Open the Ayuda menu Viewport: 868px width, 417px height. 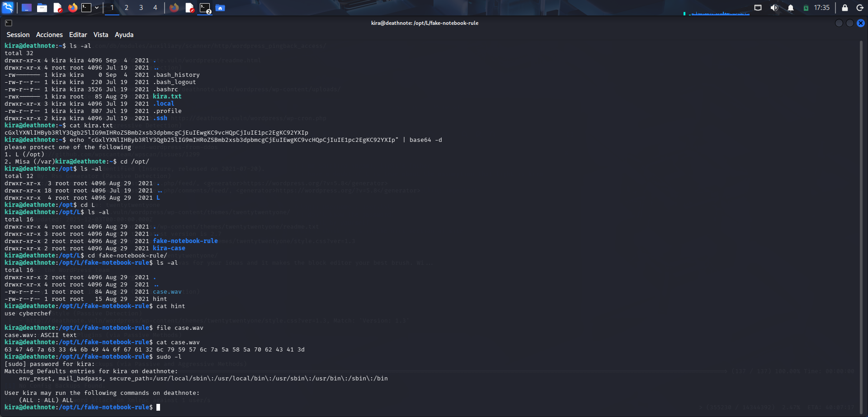click(124, 34)
